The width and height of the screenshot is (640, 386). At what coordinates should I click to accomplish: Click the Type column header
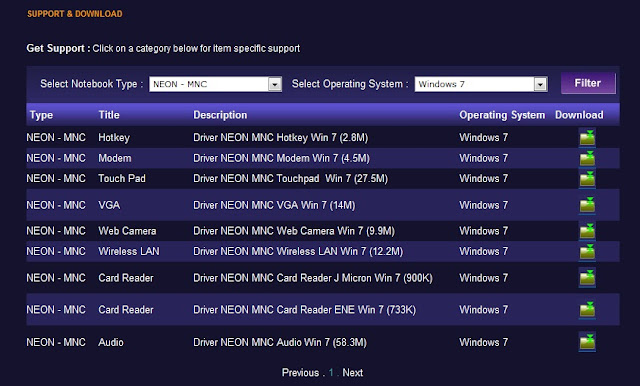41,115
